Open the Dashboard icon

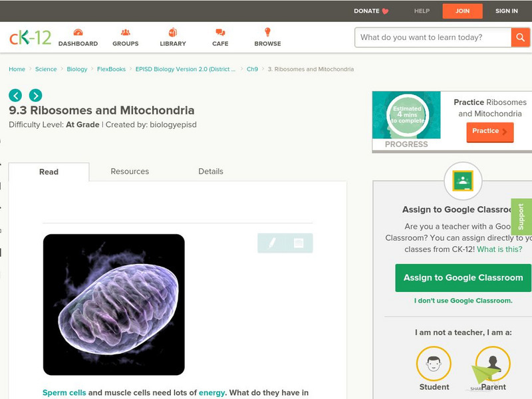click(x=78, y=33)
